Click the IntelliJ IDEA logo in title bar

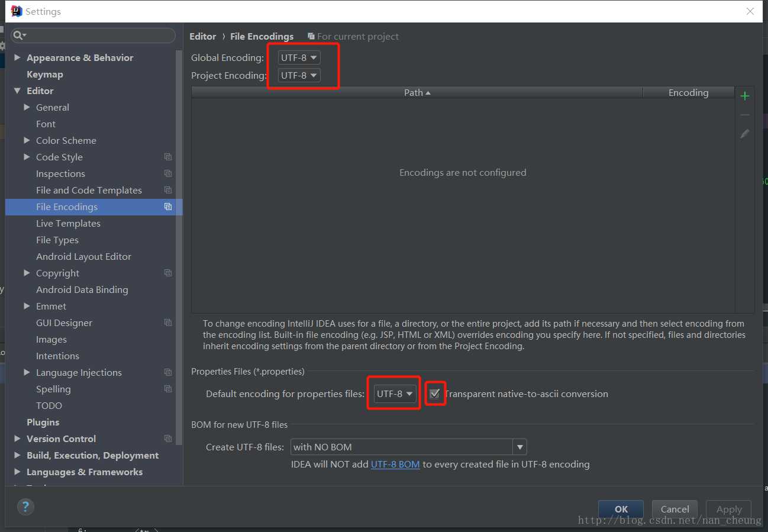[17, 11]
